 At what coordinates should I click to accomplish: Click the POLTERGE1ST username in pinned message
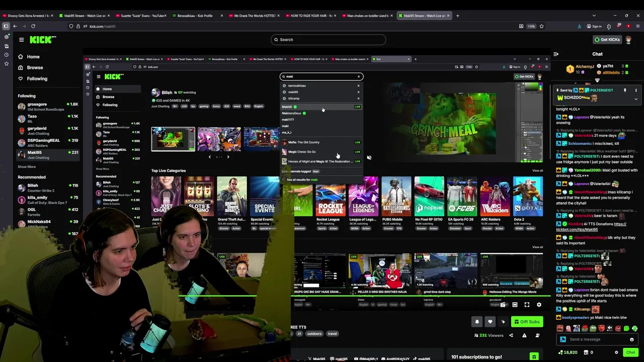pyautogui.click(x=602, y=90)
